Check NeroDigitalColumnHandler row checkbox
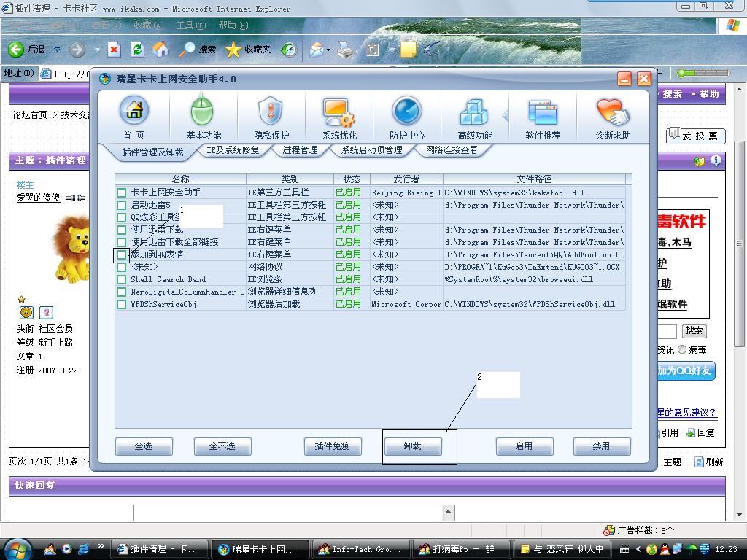747x560 pixels. tap(122, 292)
